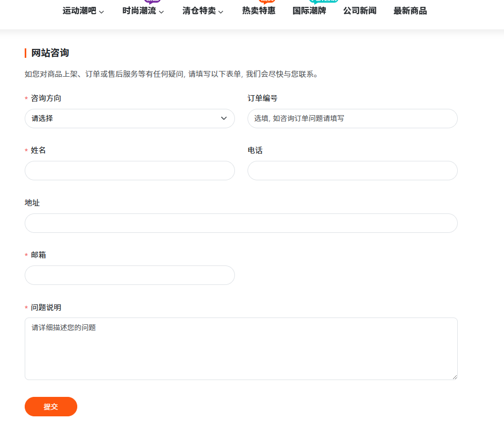Click the 地址 input field
The image size is (504, 430).
pyautogui.click(x=241, y=223)
